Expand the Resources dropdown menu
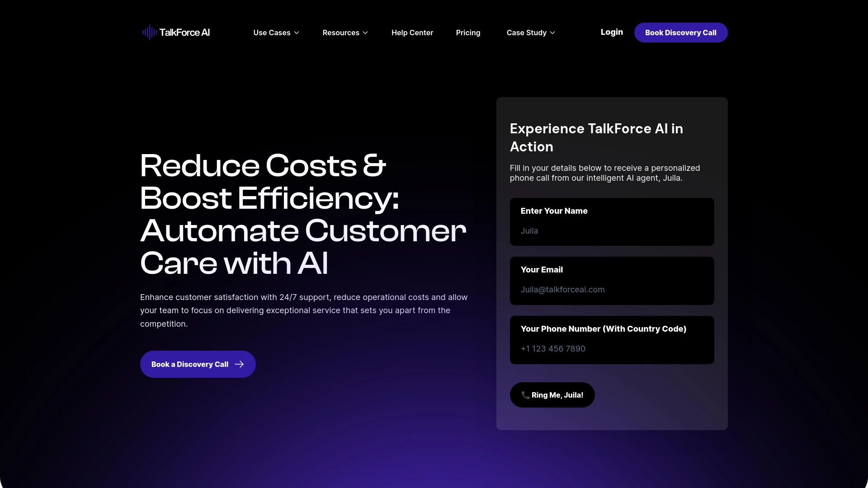868x488 pixels. click(x=345, y=32)
